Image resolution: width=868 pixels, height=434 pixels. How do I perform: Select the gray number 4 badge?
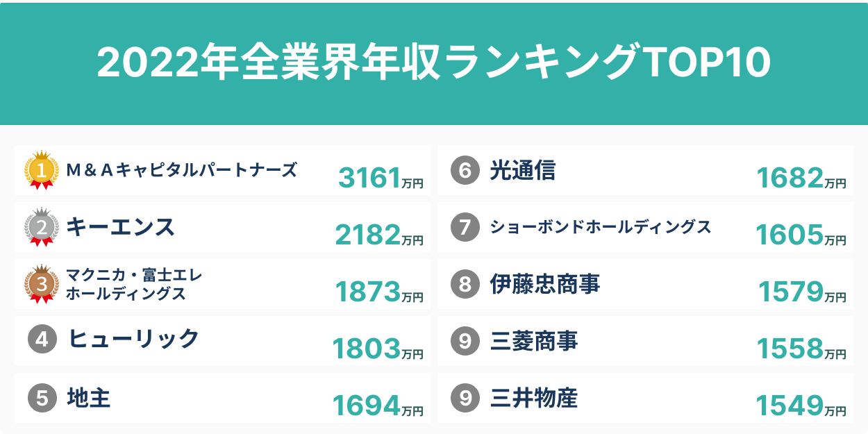42,340
